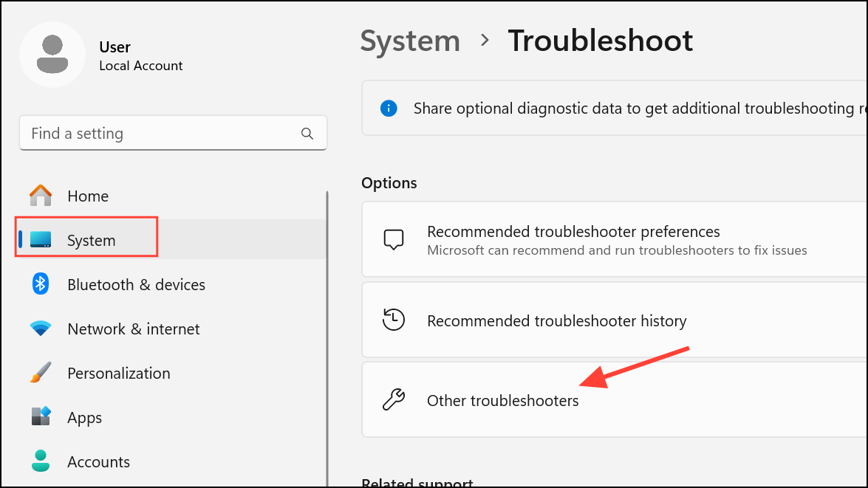Click the magnifier icon in search box
Screen dimensions: 868x488
(307, 134)
